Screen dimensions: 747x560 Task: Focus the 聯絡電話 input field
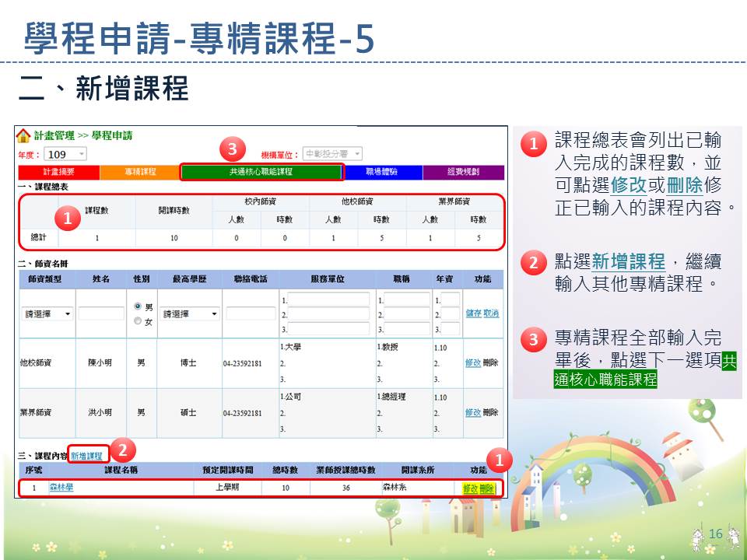[x=251, y=314]
